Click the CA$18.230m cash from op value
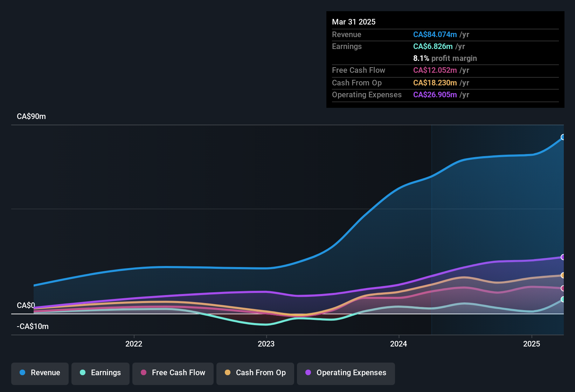 click(x=435, y=83)
